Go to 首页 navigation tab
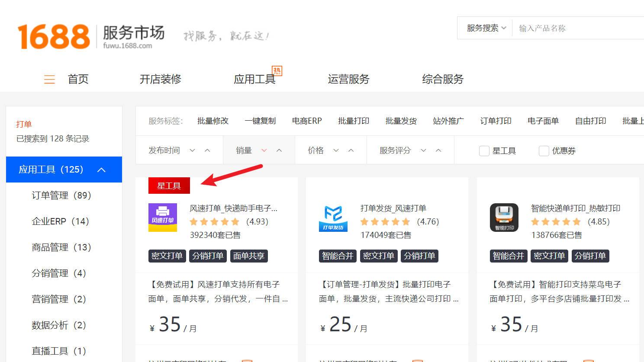Image resolution: width=644 pixels, height=362 pixels. [78, 79]
